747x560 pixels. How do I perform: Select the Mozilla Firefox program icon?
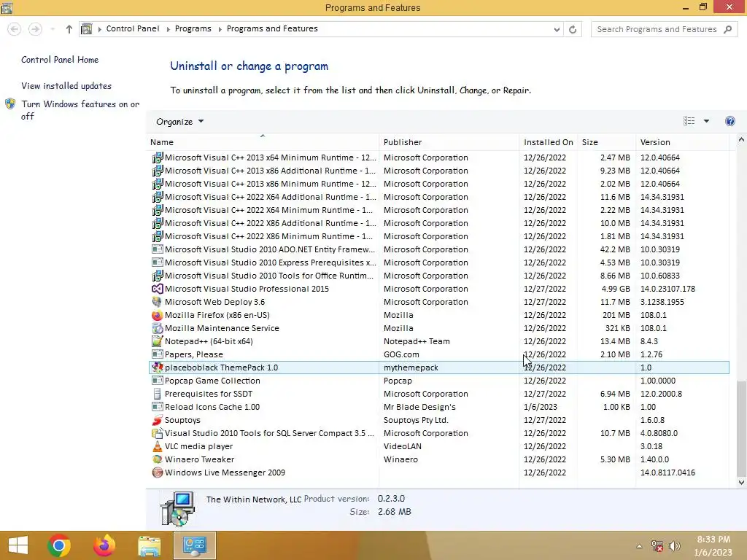(158, 315)
